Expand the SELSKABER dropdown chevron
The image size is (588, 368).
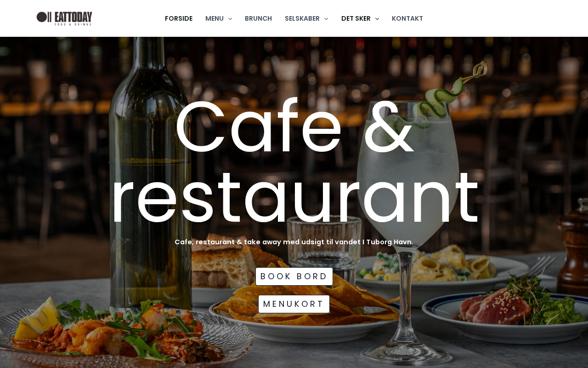tap(326, 19)
